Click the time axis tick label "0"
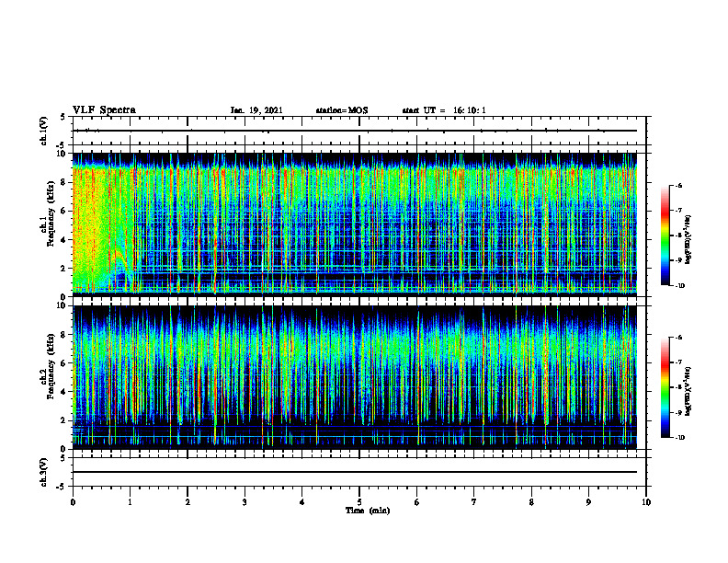This screenshot has height=563, width=728. pyautogui.click(x=73, y=502)
